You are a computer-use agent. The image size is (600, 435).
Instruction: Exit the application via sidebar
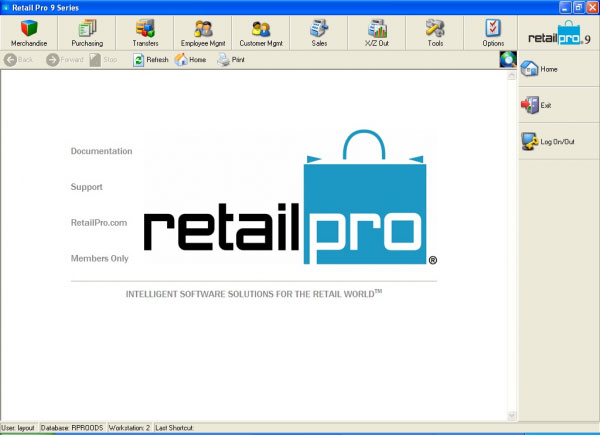click(x=559, y=105)
